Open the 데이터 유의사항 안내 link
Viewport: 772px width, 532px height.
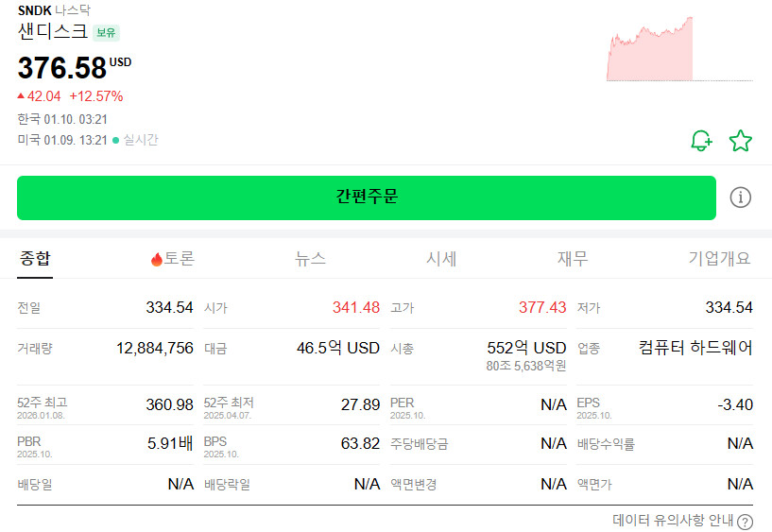pos(673,521)
